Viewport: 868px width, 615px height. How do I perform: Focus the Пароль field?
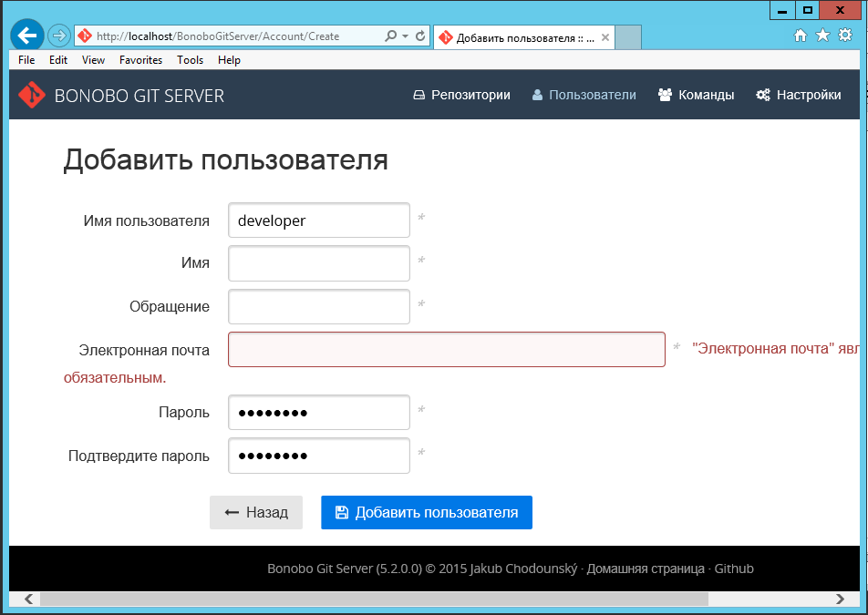pos(319,412)
